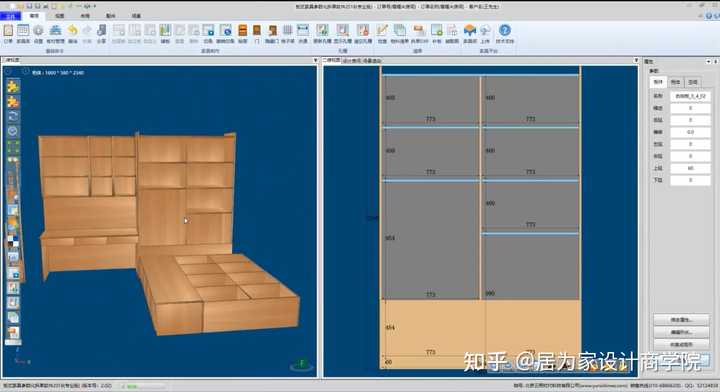Open the middle tab in the properties panel
720x392 pixels.
675,82
